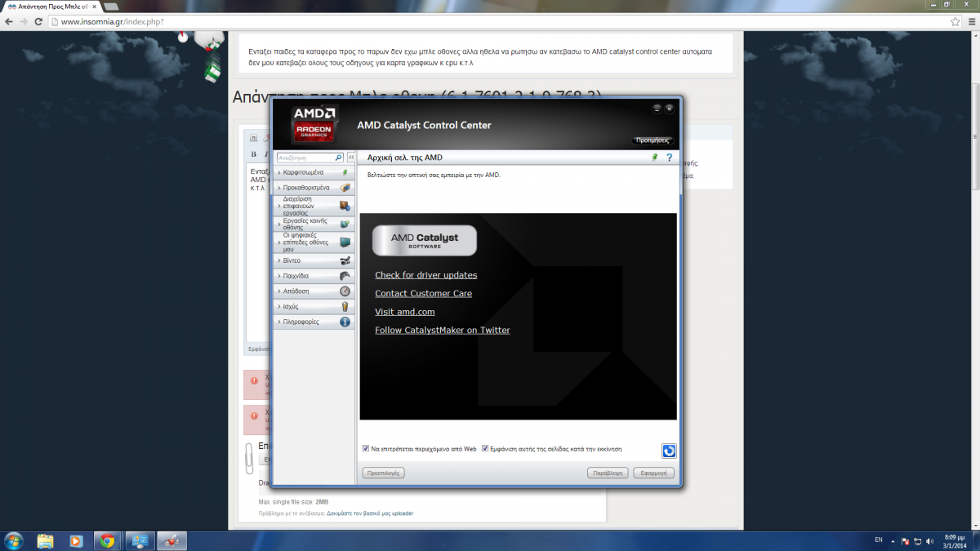Open the Chrome menu icon
Screen dimensions: 980x551
970,21
